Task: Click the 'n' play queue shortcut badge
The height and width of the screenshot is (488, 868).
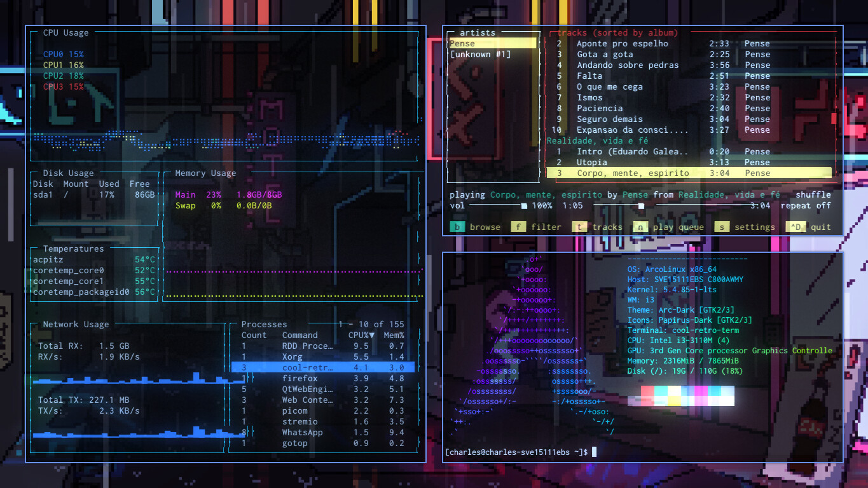Action: pyautogui.click(x=640, y=227)
